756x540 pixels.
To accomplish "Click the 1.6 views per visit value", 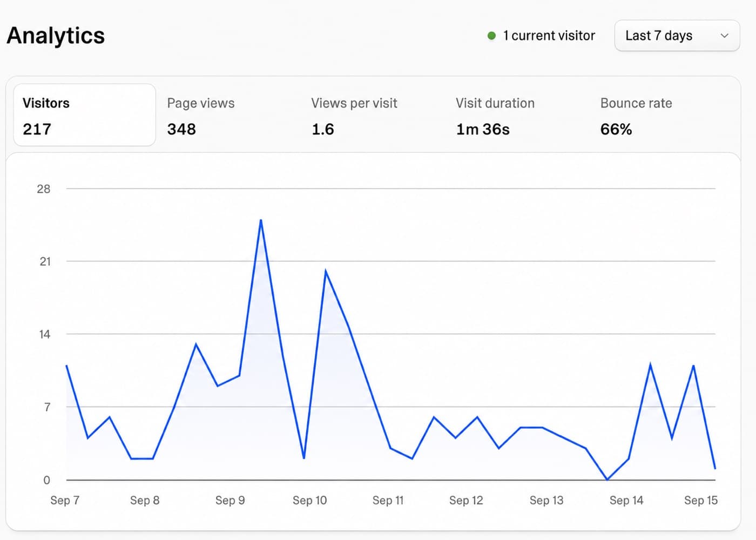I will pyautogui.click(x=323, y=130).
